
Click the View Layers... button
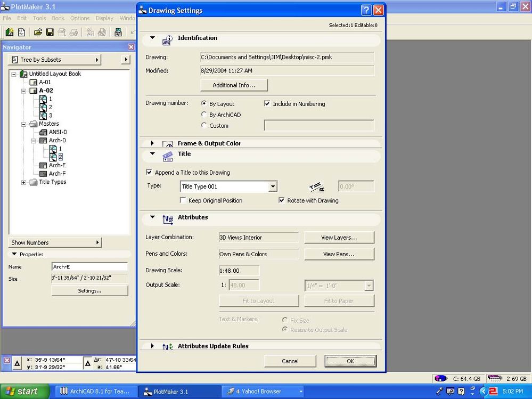coord(339,238)
